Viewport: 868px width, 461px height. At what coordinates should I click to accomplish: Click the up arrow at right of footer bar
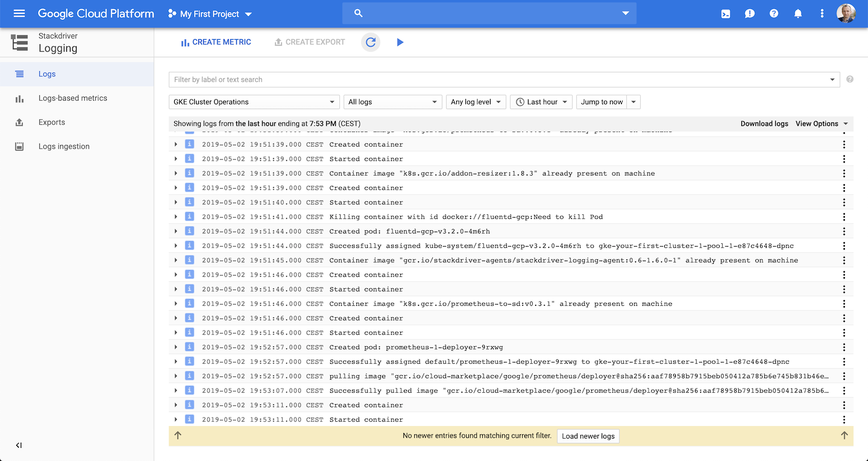pyautogui.click(x=844, y=436)
